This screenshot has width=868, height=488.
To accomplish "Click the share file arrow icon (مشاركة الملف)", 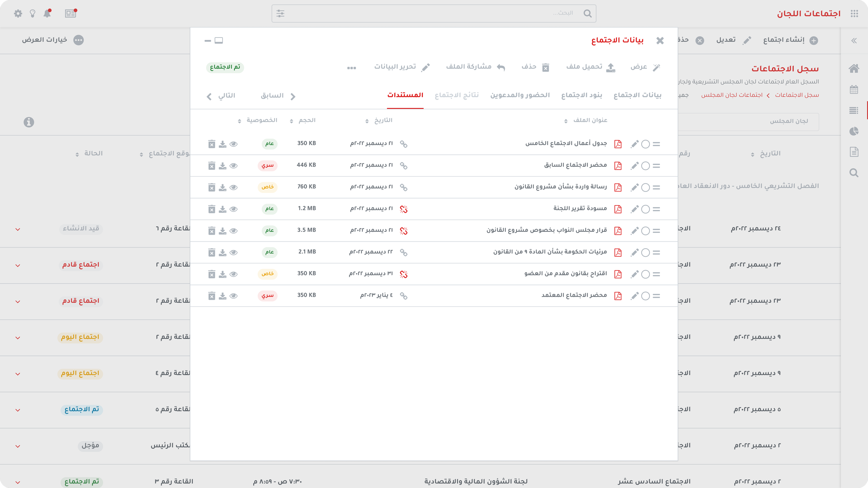I will [x=501, y=67].
